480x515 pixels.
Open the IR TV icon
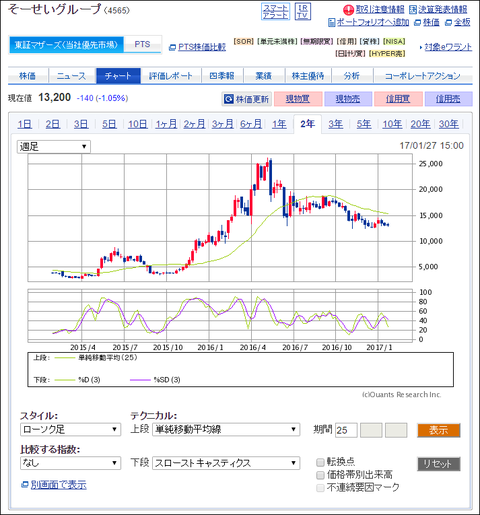[x=303, y=12]
